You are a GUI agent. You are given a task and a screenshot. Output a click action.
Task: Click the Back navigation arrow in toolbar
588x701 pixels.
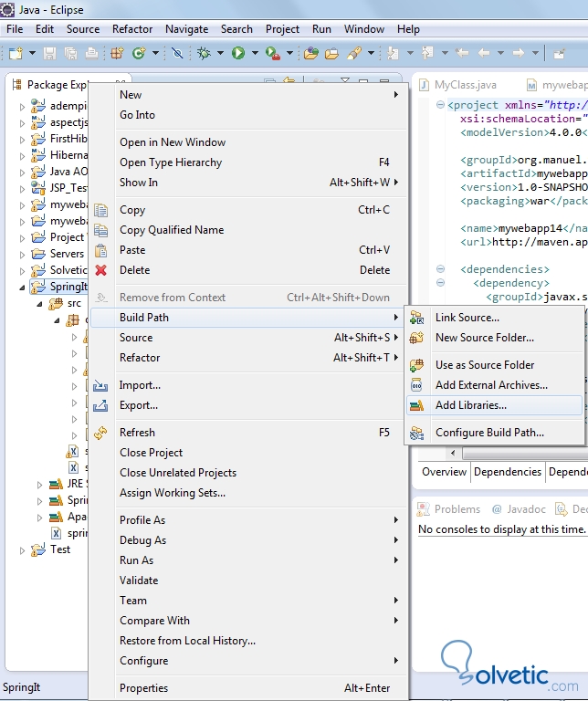483,54
